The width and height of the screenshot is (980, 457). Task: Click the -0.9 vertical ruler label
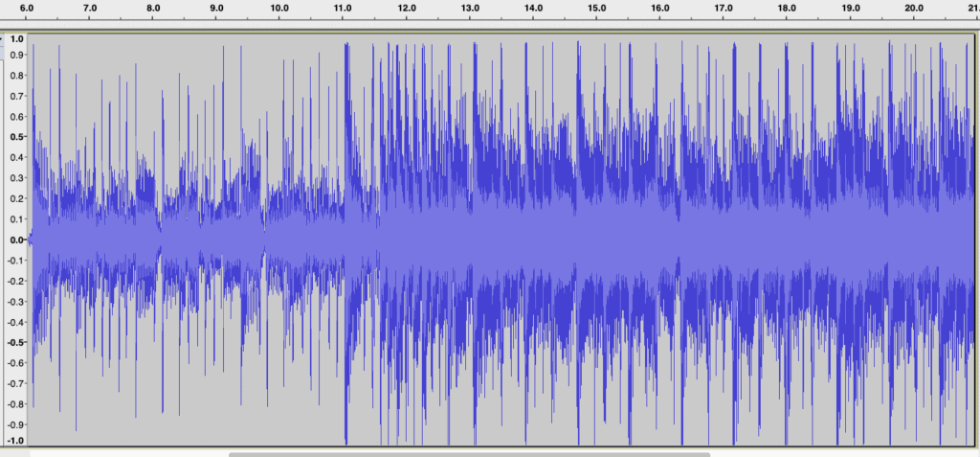point(15,424)
